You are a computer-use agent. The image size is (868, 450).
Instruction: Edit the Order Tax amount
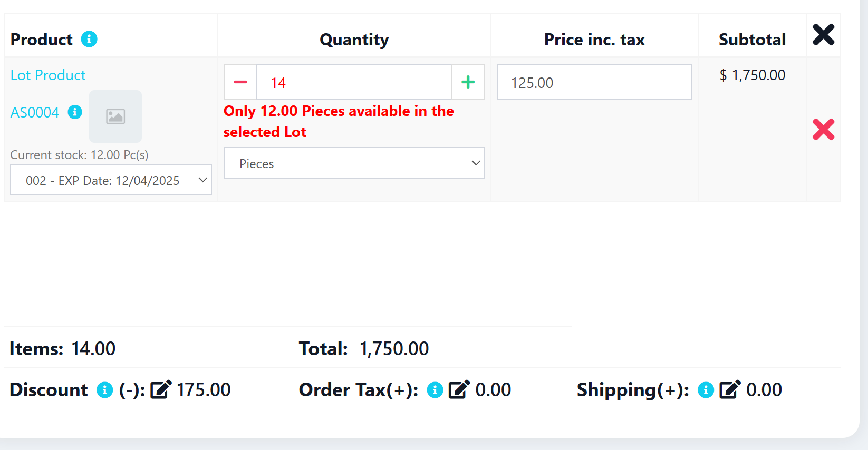click(459, 389)
